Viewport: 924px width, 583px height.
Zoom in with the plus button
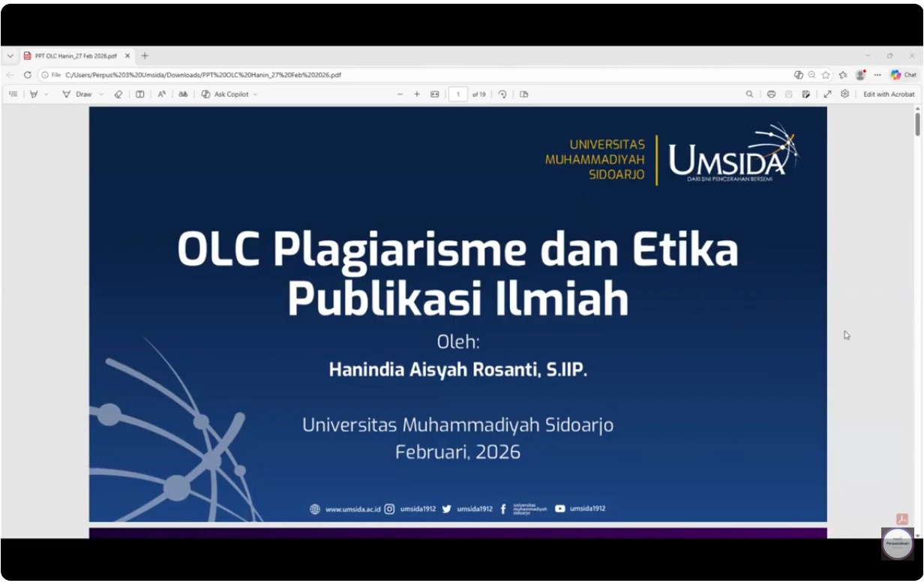tap(417, 95)
